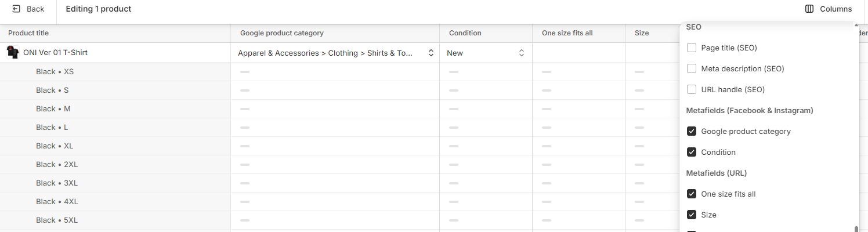868x232 pixels.
Task: Click the One size fits all column header
Action: click(x=567, y=33)
